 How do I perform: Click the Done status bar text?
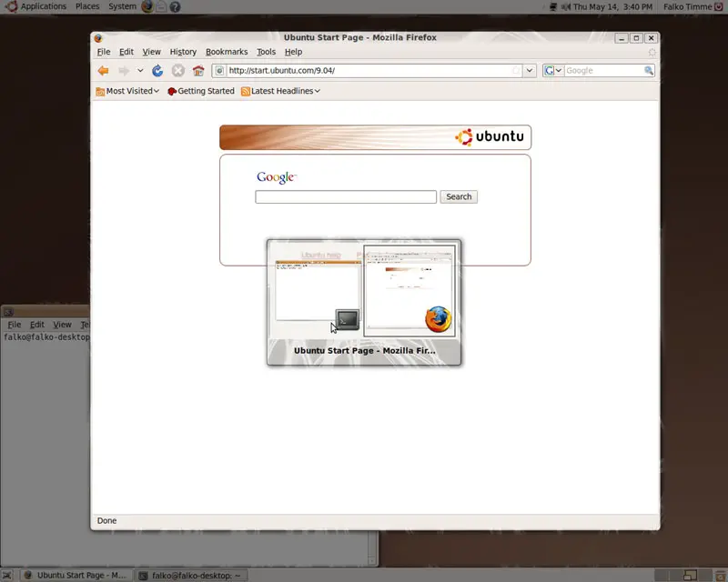pyautogui.click(x=106, y=521)
